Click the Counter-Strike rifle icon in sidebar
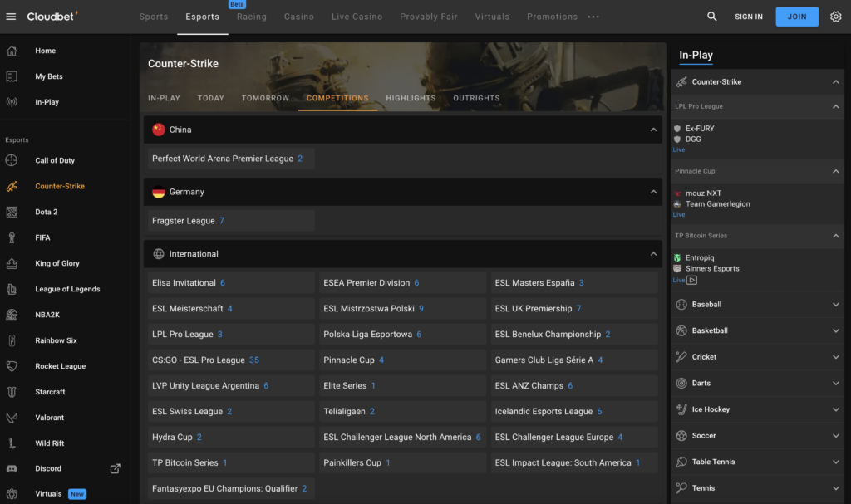This screenshot has height=504, width=851. (12, 186)
